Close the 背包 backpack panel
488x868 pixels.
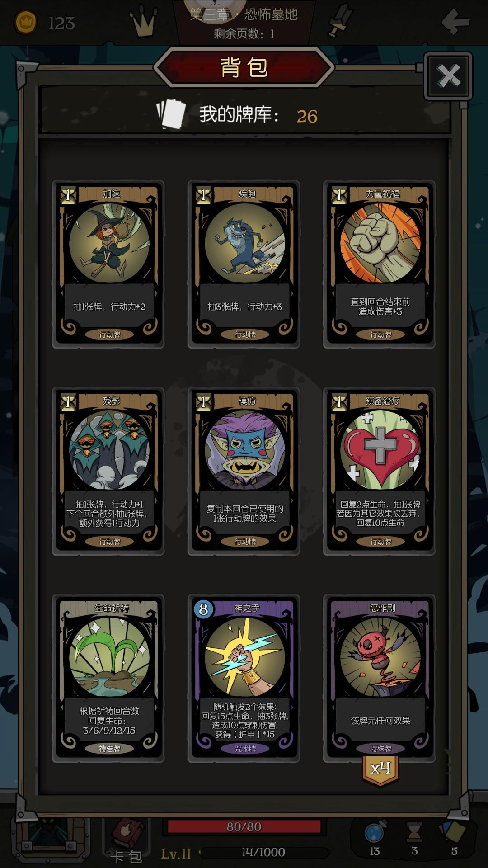448,76
